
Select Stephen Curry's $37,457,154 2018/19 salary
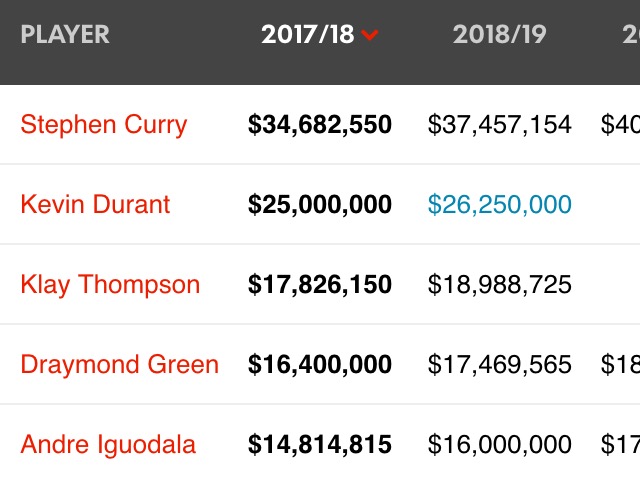click(500, 124)
